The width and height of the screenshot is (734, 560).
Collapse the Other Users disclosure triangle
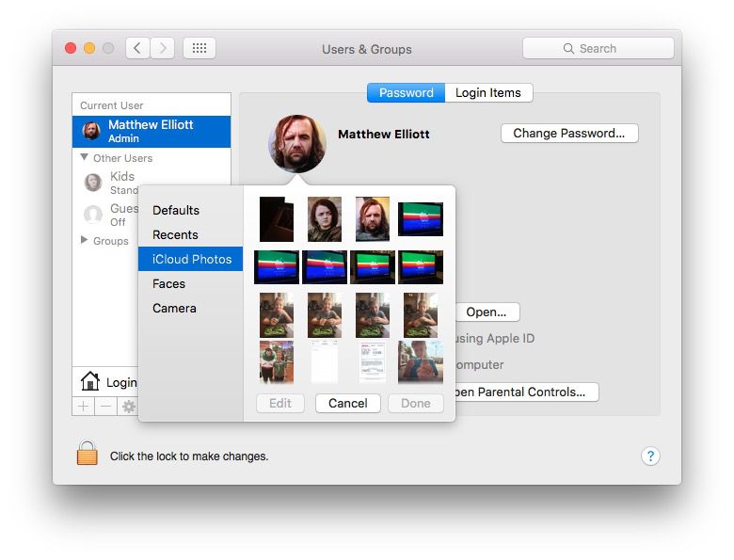pyautogui.click(x=85, y=158)
